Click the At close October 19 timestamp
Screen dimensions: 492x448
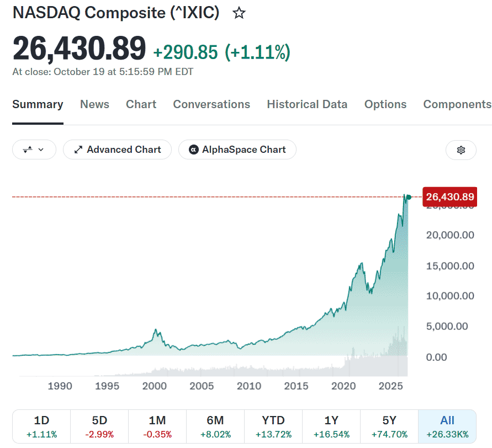point(103,72)
